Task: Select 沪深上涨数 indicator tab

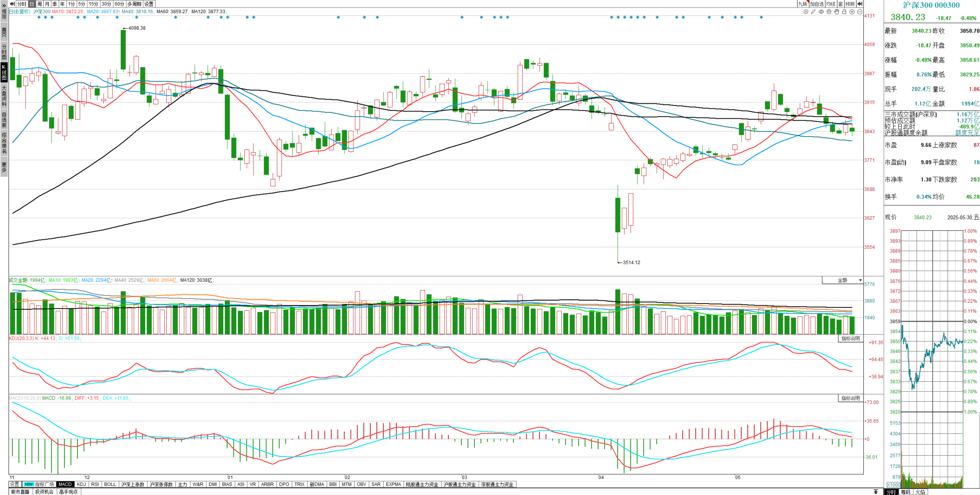Action: pos(133,484)
